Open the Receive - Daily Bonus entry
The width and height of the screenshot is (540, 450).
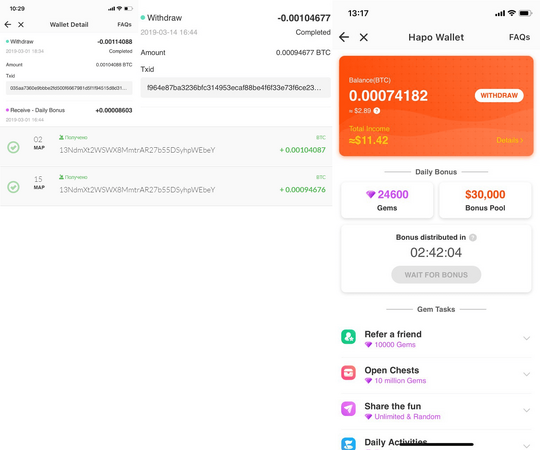pos(69,114)
